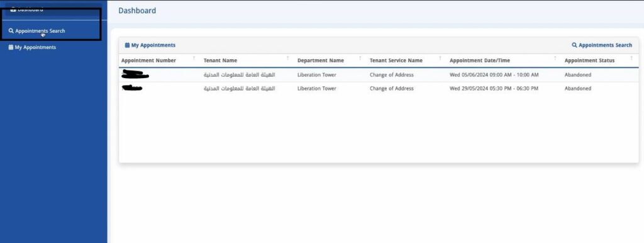
Task: Click the My Appointments calendar icon in sidebar
Action: (x=11, y=47)
